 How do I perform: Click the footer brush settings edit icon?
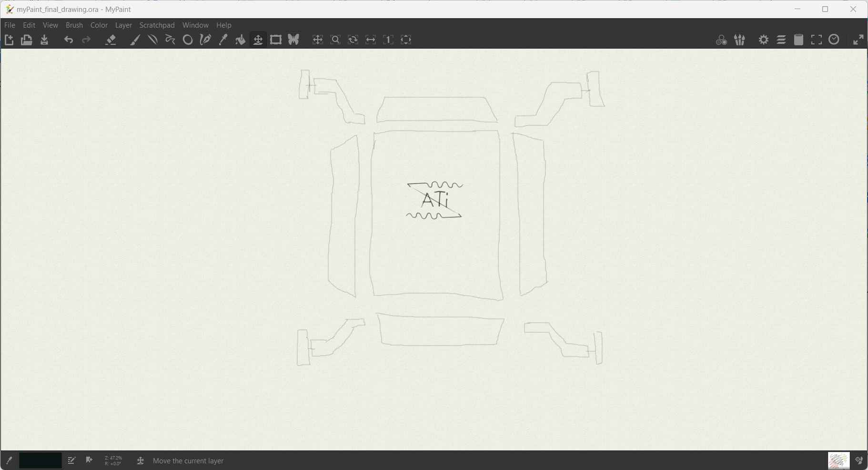tap(71, 460)
